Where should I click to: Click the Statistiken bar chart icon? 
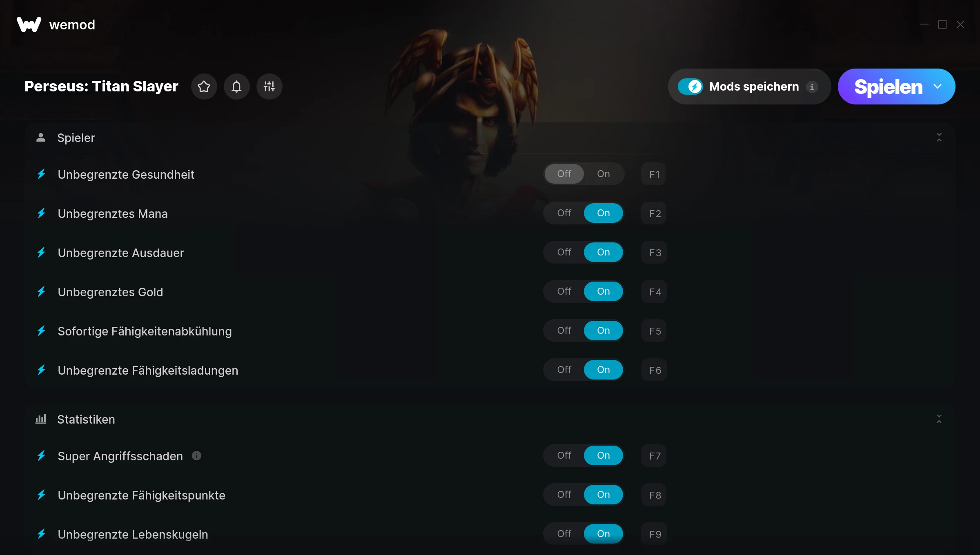click(x=41, y=419)
